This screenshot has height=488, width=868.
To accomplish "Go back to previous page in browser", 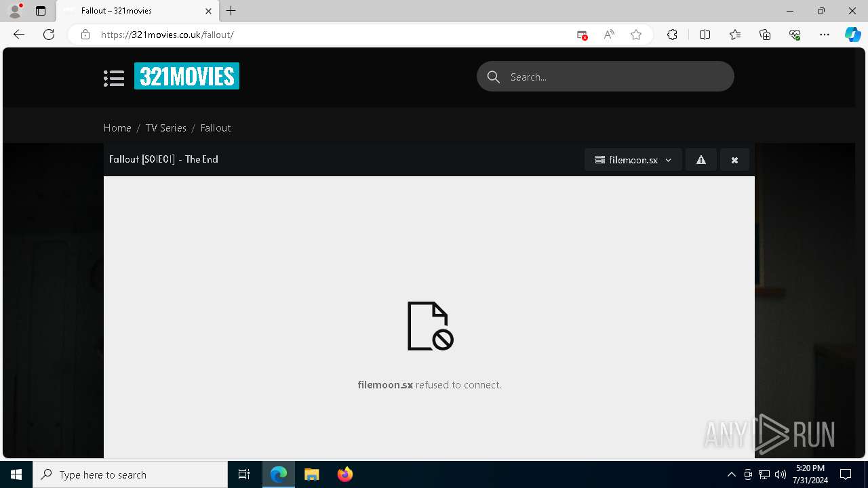I will (x=19, y=35).
